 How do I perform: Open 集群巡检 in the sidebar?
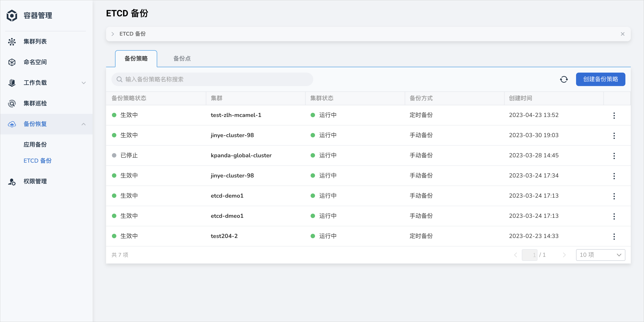point(35,104)
